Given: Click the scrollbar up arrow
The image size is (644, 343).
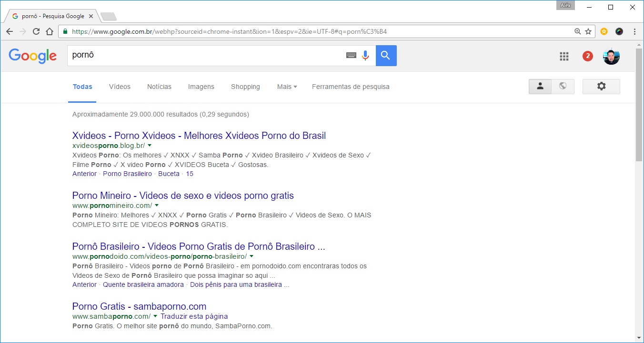Looking at the screenshot, I should [x=639, y=44].
